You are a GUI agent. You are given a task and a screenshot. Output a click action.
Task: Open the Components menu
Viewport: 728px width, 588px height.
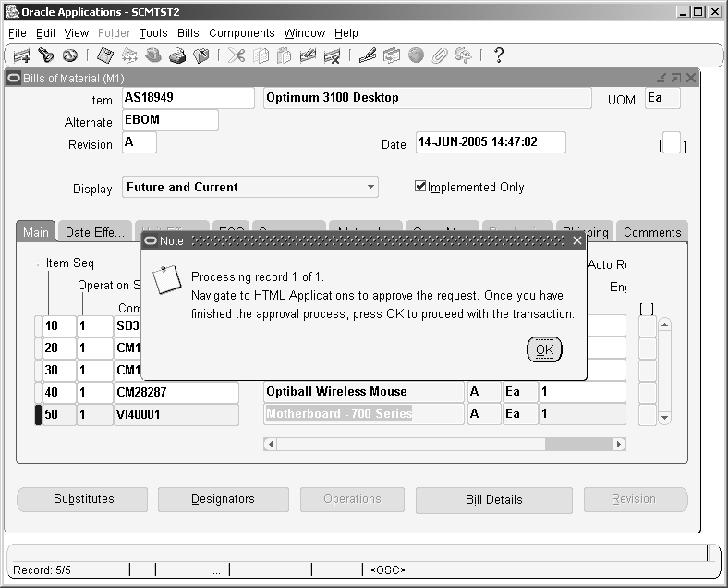point(241,33)
